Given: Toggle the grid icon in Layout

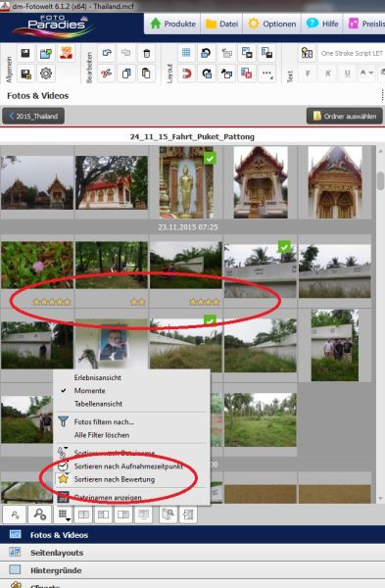Looking at the screenshot, I should [x=186, y=53].
